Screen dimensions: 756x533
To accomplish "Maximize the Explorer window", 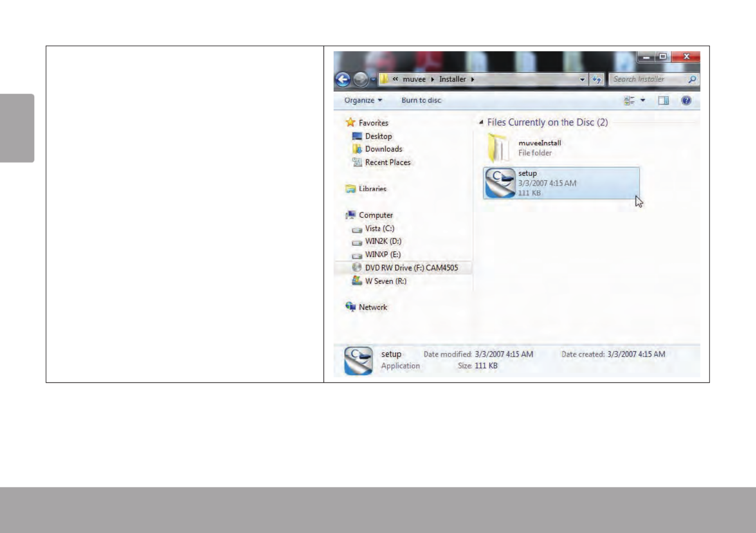I will tap(663, 56).
